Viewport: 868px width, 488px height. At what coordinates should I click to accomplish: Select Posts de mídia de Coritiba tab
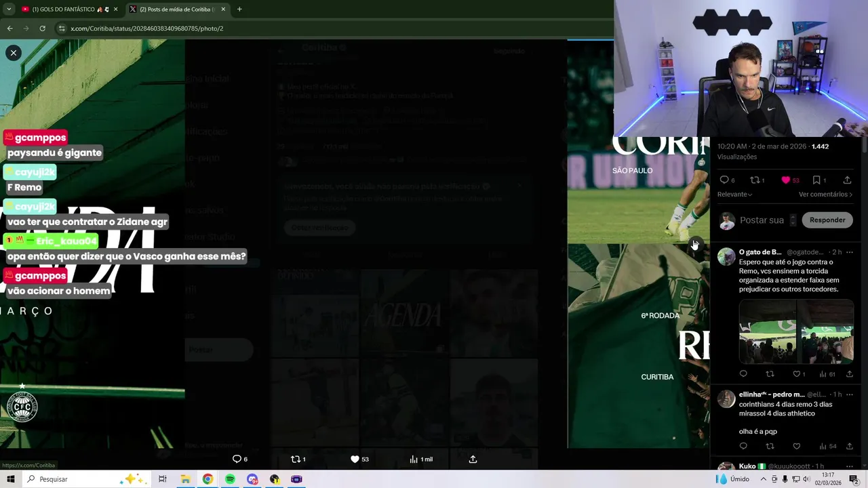click(x=176, y=9)
